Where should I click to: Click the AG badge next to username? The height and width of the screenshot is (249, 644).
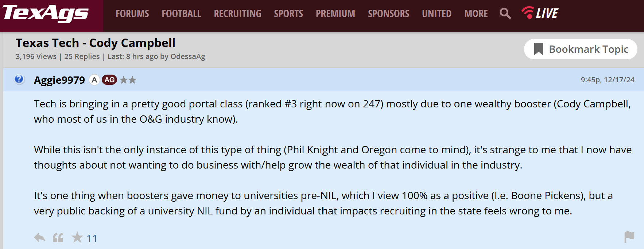[109, 80]
